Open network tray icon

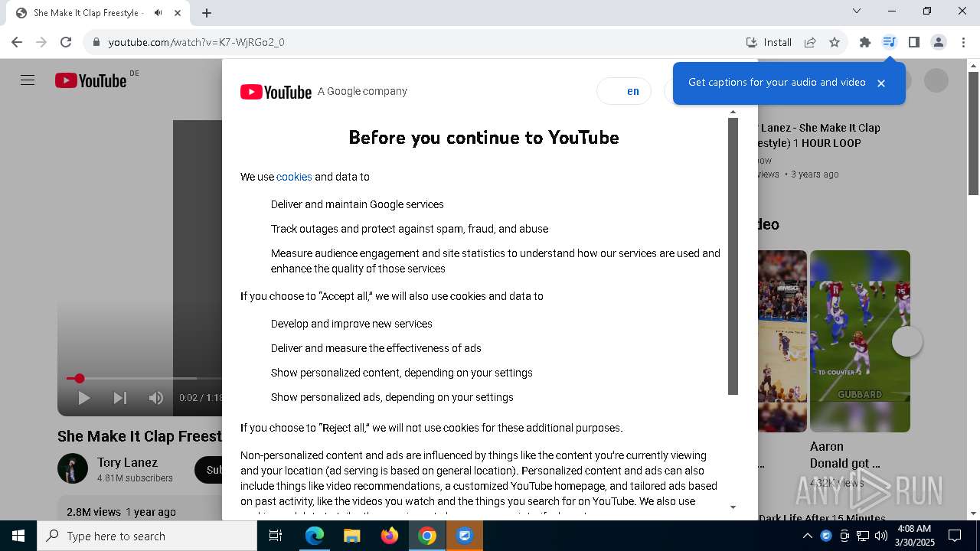(x=863, y=536)
